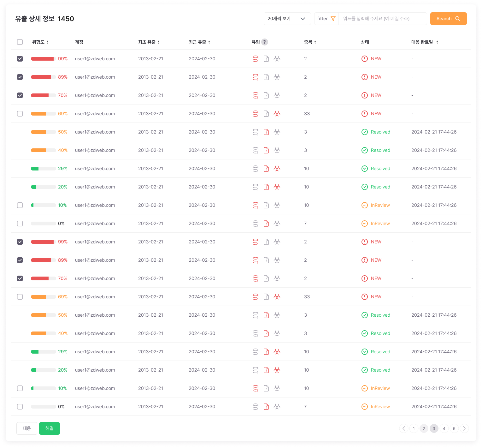
Task: Click the green 해결 button
Action: 50,428
